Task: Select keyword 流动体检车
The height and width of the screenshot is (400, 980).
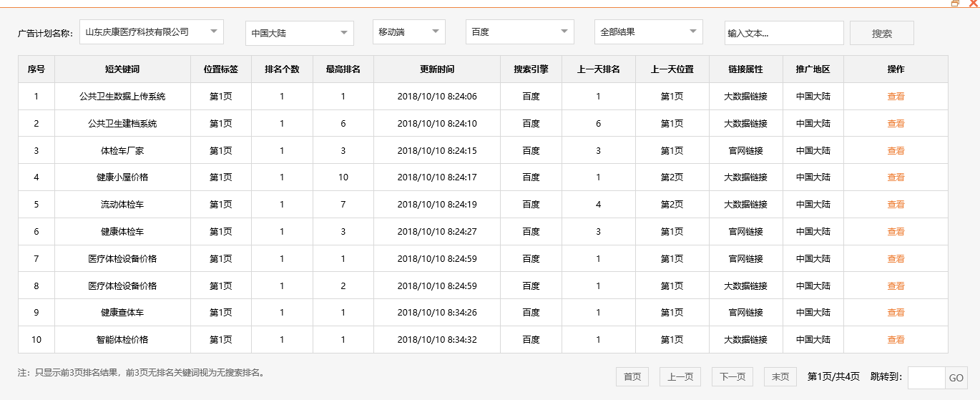Action: [122, 205]
